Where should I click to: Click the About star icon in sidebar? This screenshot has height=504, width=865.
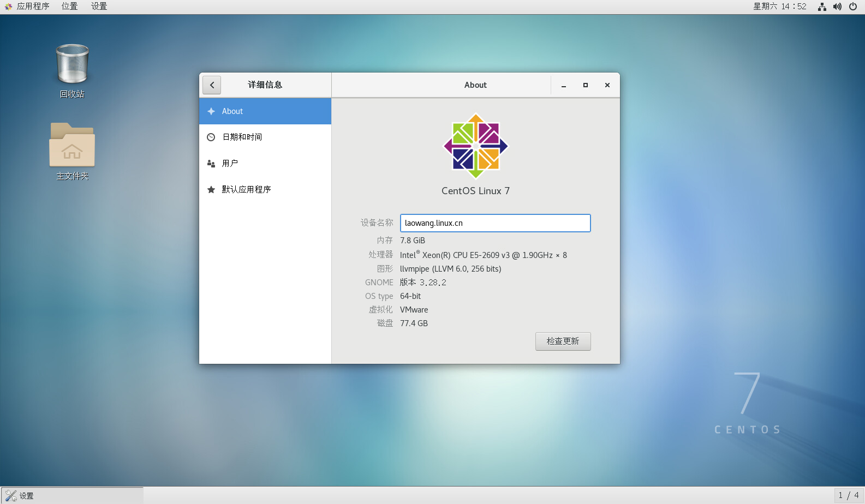211,111
